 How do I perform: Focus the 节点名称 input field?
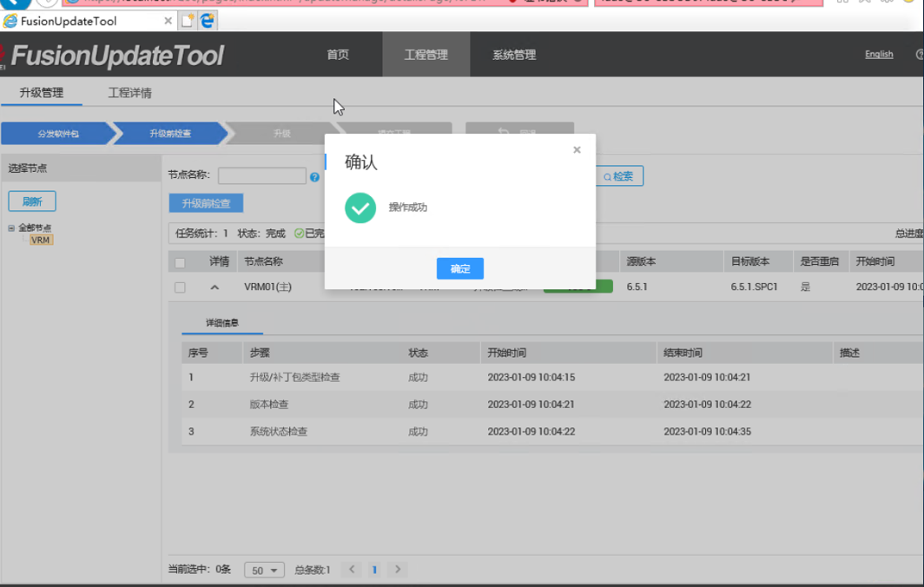(261, 175)
